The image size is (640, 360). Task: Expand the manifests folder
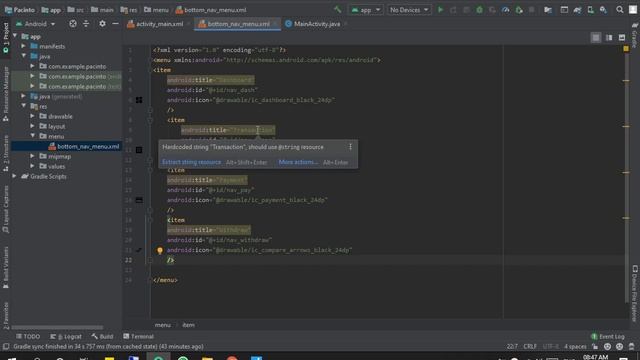[24, 46]
